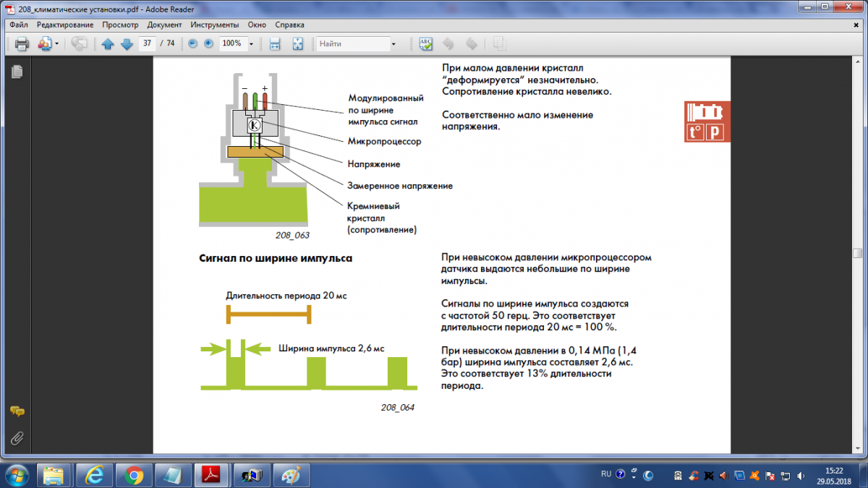Image resolution: width=868 pixels, height=488 pixels.
Task: Go to previous page with up arrow
Action: coord(108,43)
